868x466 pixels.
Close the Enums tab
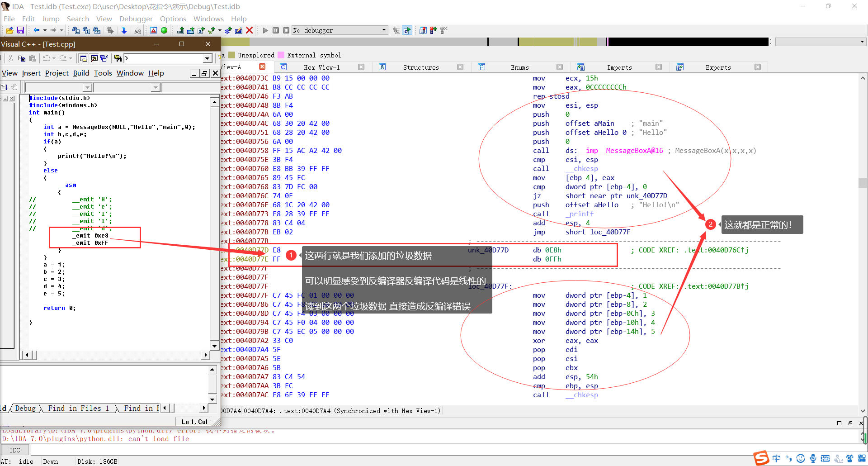[560, 67]
